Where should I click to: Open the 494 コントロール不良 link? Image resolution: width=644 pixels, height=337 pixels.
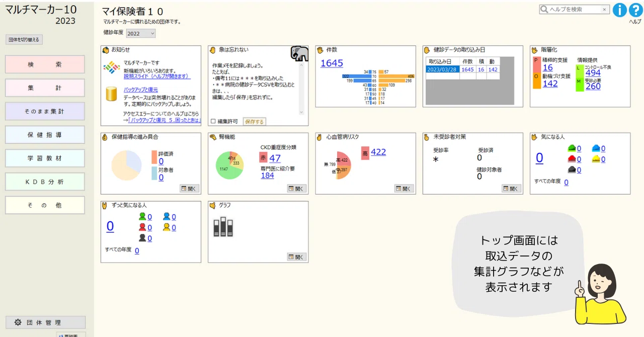click(593, 73)
